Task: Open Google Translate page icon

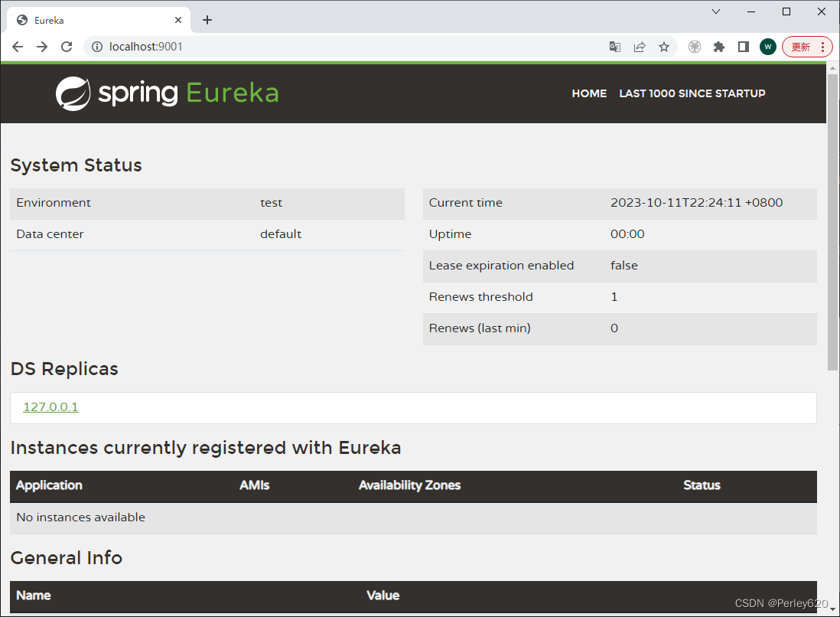Action: pyautogui.click(x=615, y=47)
